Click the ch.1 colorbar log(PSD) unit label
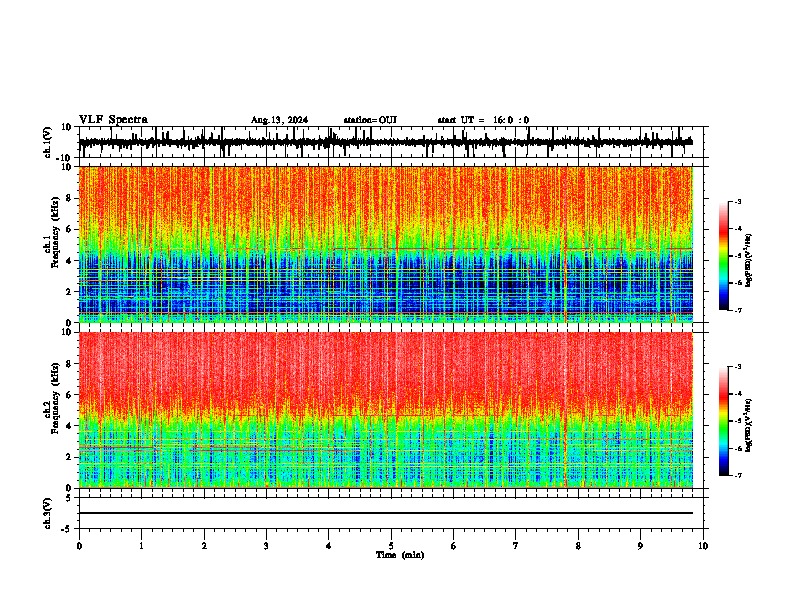Screen dimensions: 792x612 [x=749, y=261]
